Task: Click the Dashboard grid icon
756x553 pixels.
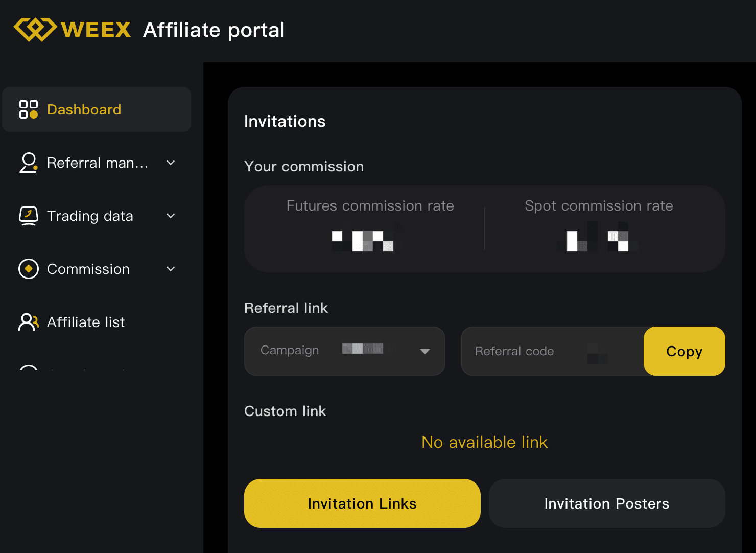Action: click(x=29, y=109)
